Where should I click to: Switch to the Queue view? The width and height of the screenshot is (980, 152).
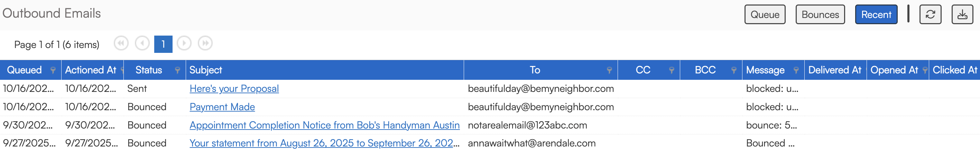pos(765,15)
